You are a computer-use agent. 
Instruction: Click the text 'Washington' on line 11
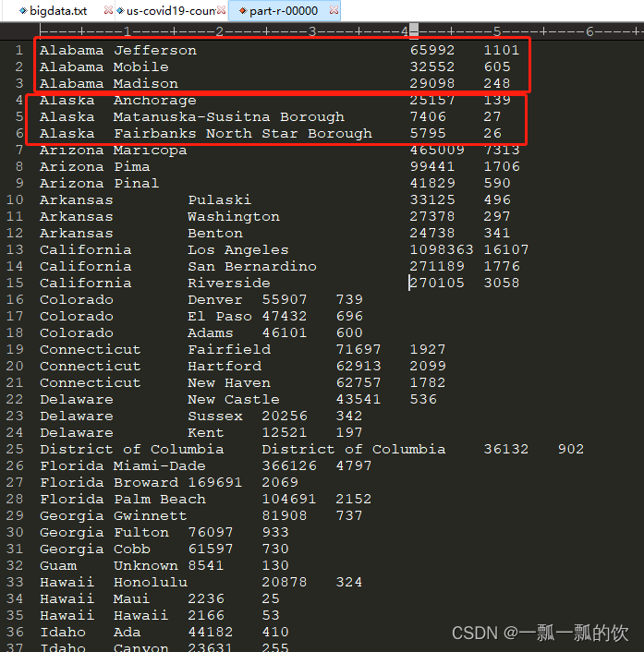tap(234, 217)
